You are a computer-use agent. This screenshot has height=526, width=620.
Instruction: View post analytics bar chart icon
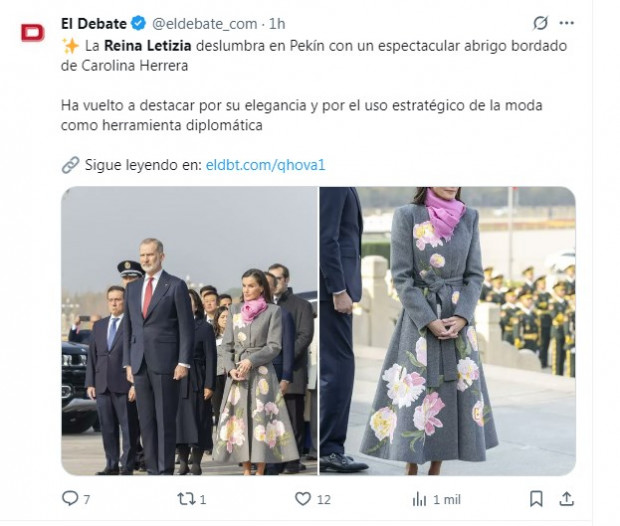click(x=419, y=499)
